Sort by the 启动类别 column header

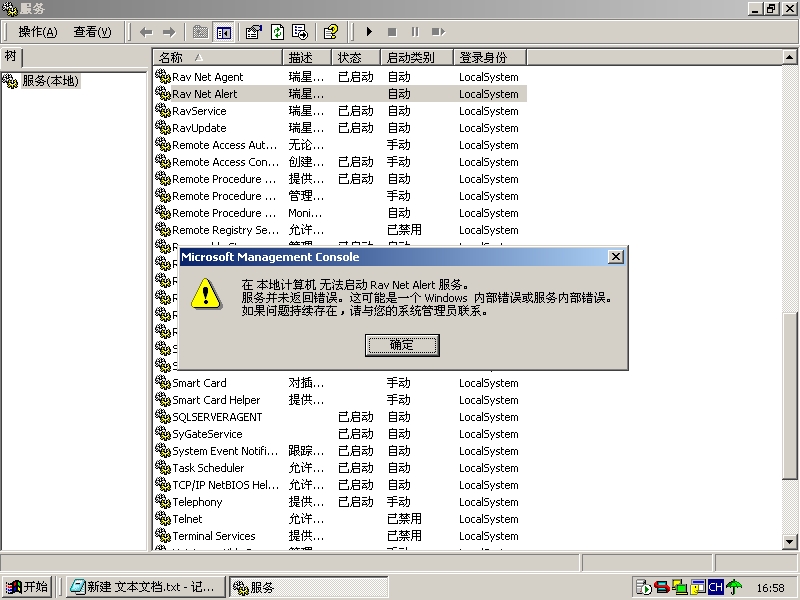pos(417,58)
